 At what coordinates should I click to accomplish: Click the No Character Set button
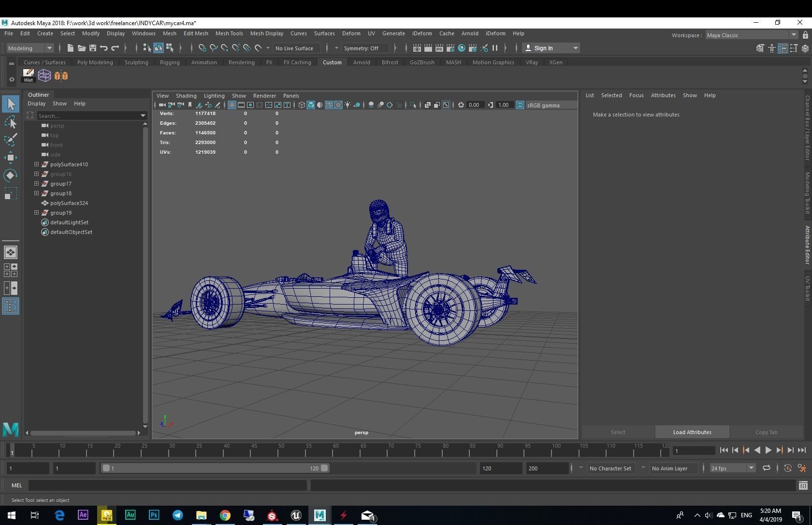610,468
